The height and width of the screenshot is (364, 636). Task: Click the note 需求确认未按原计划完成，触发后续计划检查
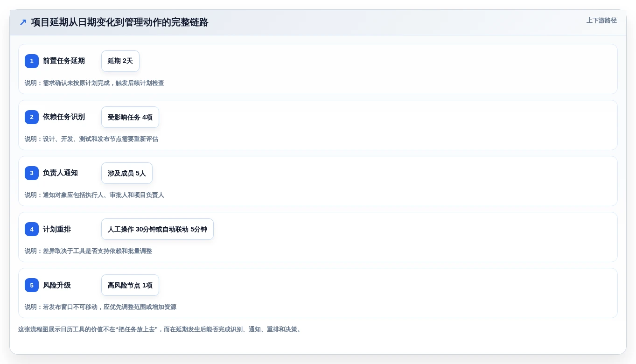(x=94, y=83)
